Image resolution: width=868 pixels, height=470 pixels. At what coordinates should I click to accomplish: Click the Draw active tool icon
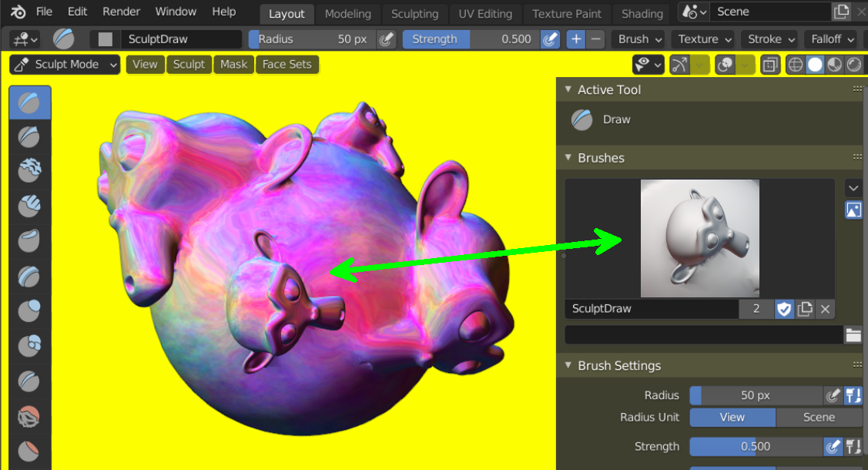[x=581, y=119]
